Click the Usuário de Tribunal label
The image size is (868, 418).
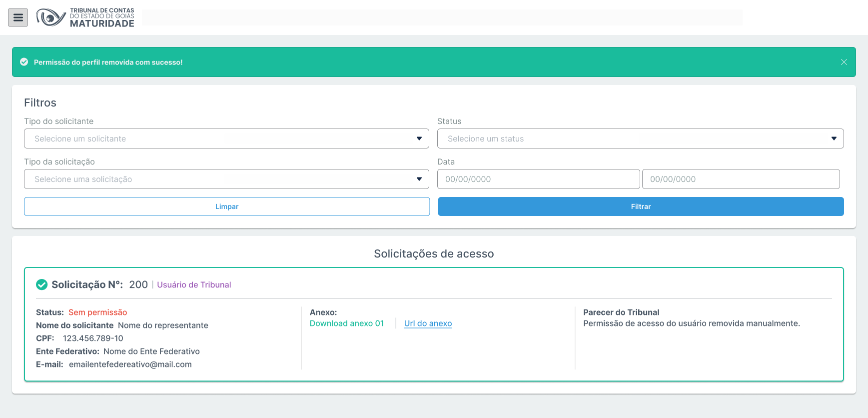click(x=194, y=285)
